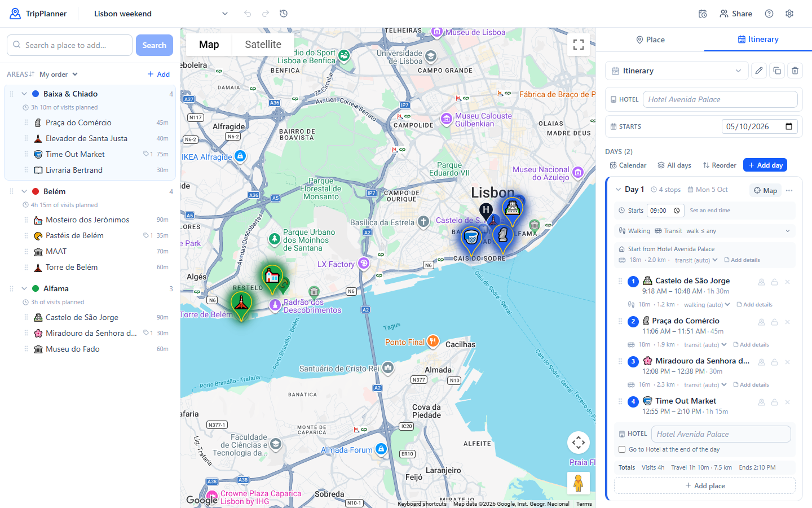Collapse the Belém area group
The height and width of the screenshot is (508, 812).
click(24, 191)
